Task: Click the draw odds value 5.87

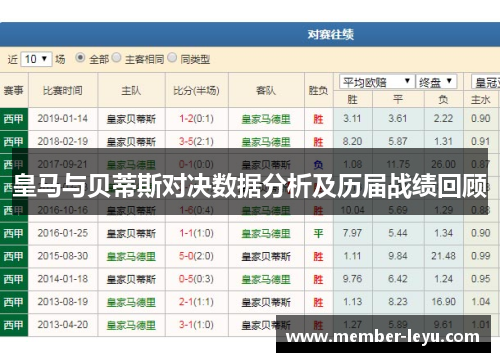Action: (398, 142)
